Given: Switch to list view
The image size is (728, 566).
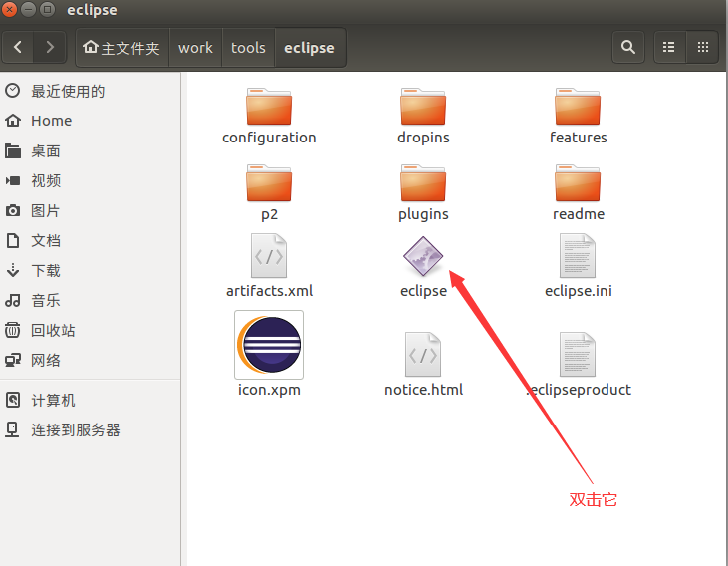Looking at the screenshot, I should (x=669, y=47).
